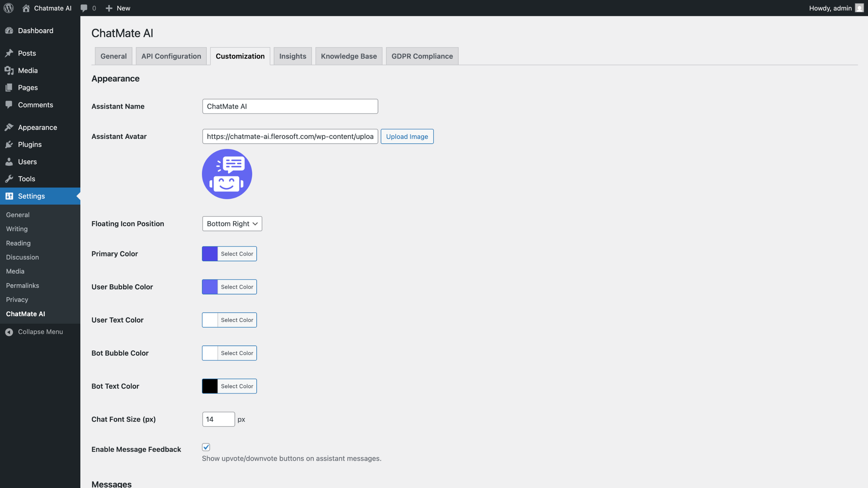Screen dimensions: 868x488
Task: Open Permalinks settings submenu link
Action: (22, 285)
